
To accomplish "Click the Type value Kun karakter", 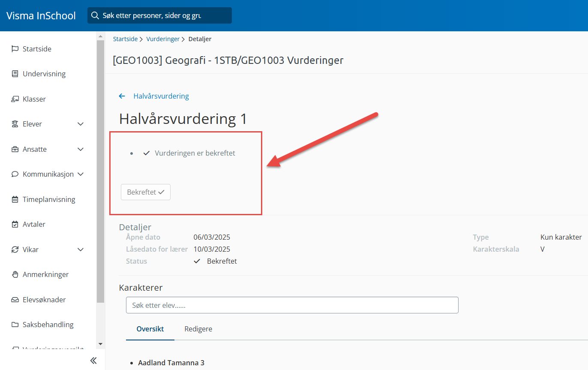I will click(x=561, y=237).
